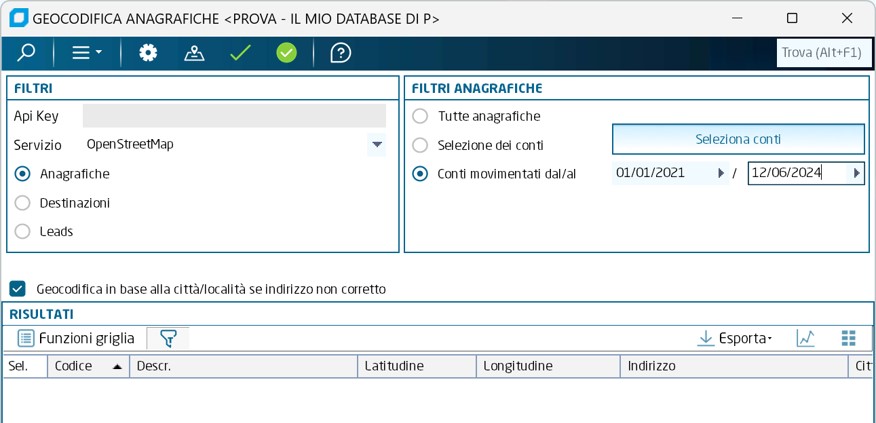The image size is (876, 423).
Task: Click the magnifier search icon in toolbar
Action: [26, 53]
